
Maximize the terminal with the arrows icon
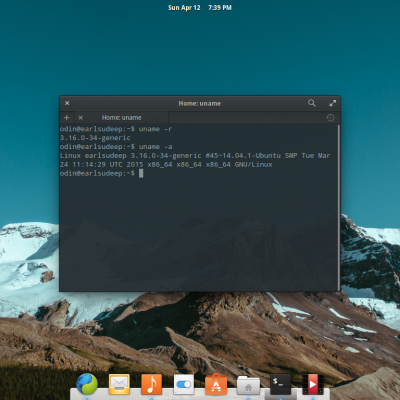click(332, 103)
